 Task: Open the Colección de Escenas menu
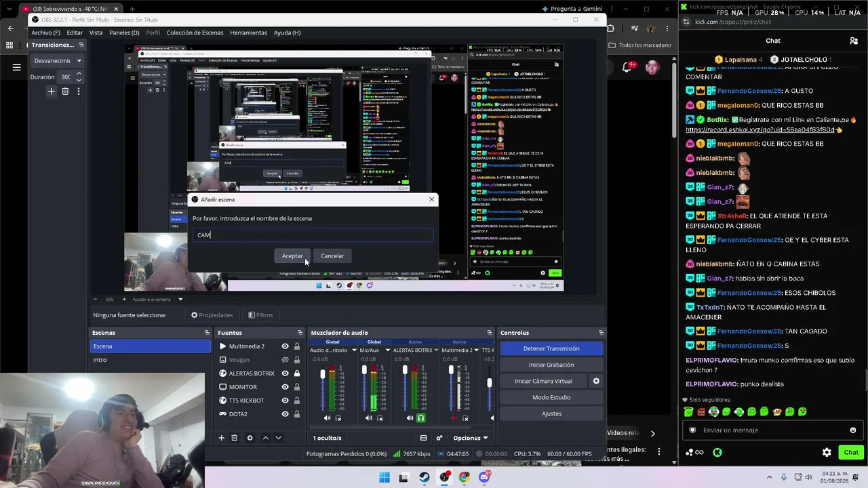(x=195, y=33)
